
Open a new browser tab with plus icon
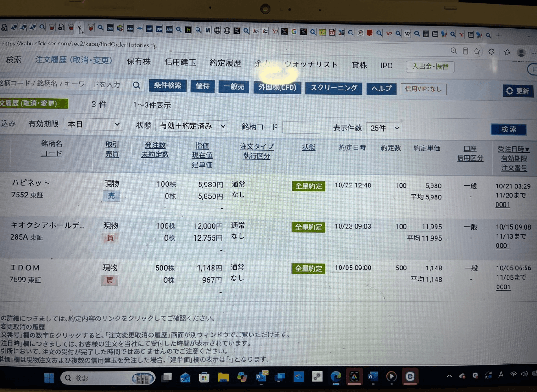pyautogui.click(x=499, y=36)
